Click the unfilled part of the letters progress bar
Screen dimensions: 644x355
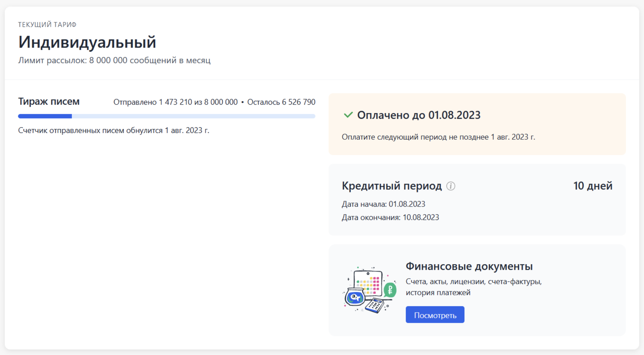tap(193, 116)
